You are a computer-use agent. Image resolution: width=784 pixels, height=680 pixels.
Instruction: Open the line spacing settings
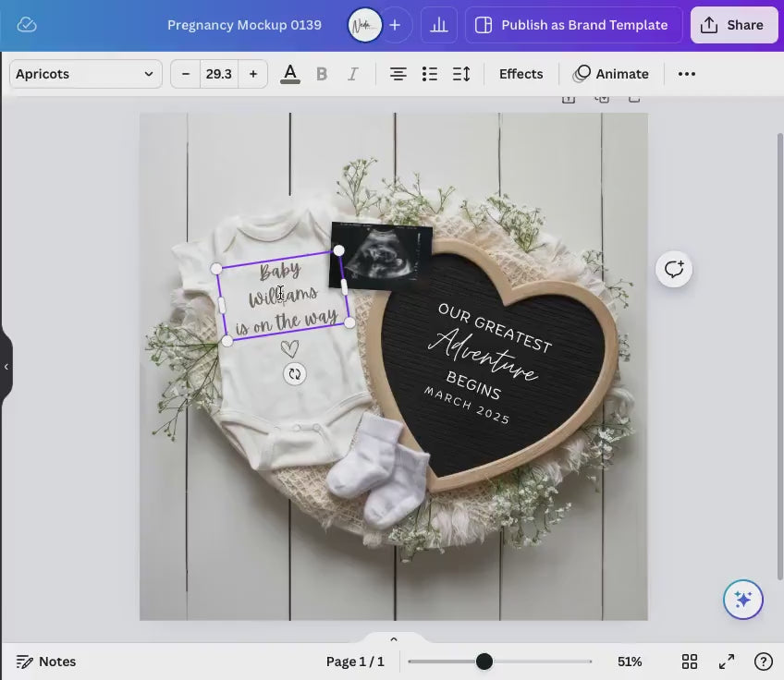point(461,74)
